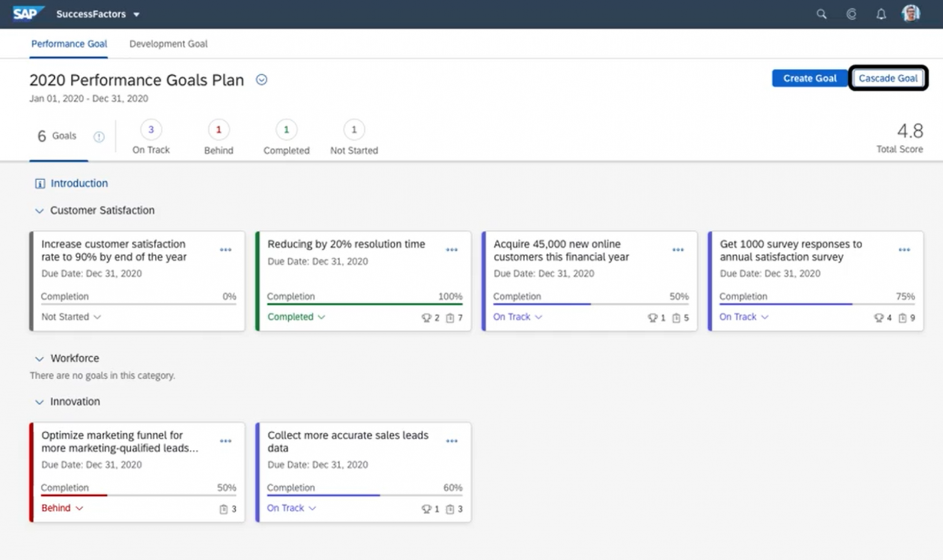Click the Introduction info icon
Image resolution: width=943 pixels, height=560 pixels.
tap(40, 184)
